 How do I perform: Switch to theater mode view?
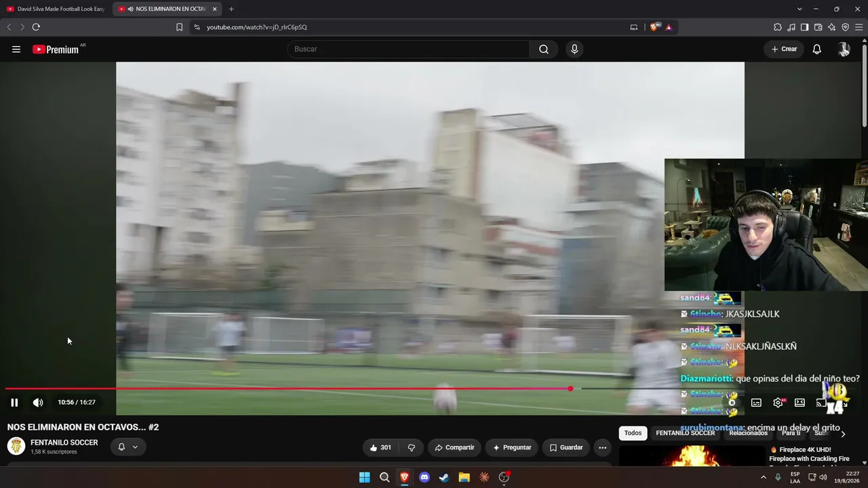[x=800, y=403]
